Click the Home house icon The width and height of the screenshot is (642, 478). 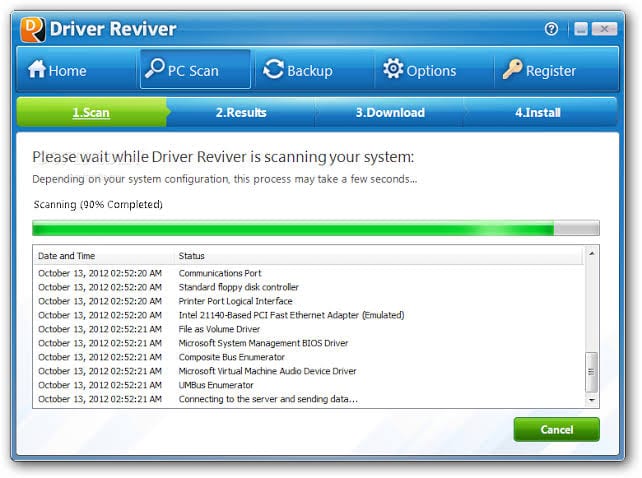tap(37, 70)
